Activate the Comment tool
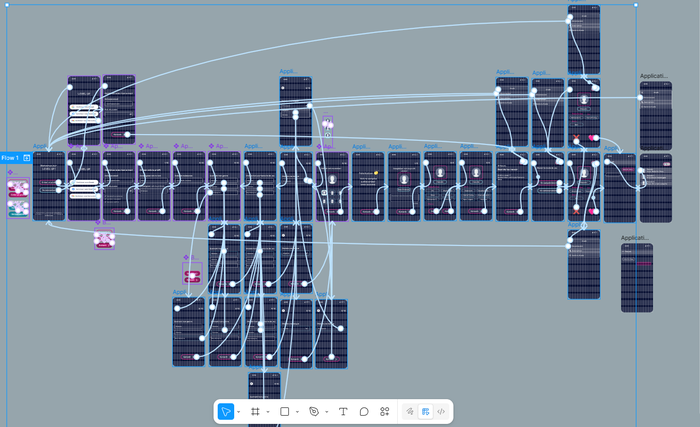Screen dimensions: 700x427 [x=364, y=411]
